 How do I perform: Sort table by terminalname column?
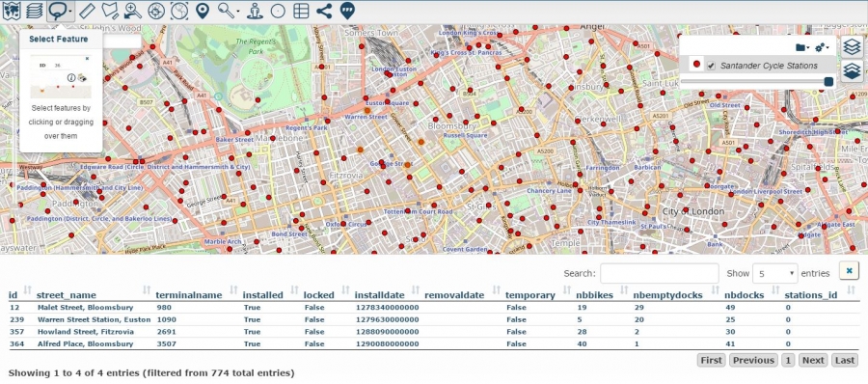tap(189, 295)
